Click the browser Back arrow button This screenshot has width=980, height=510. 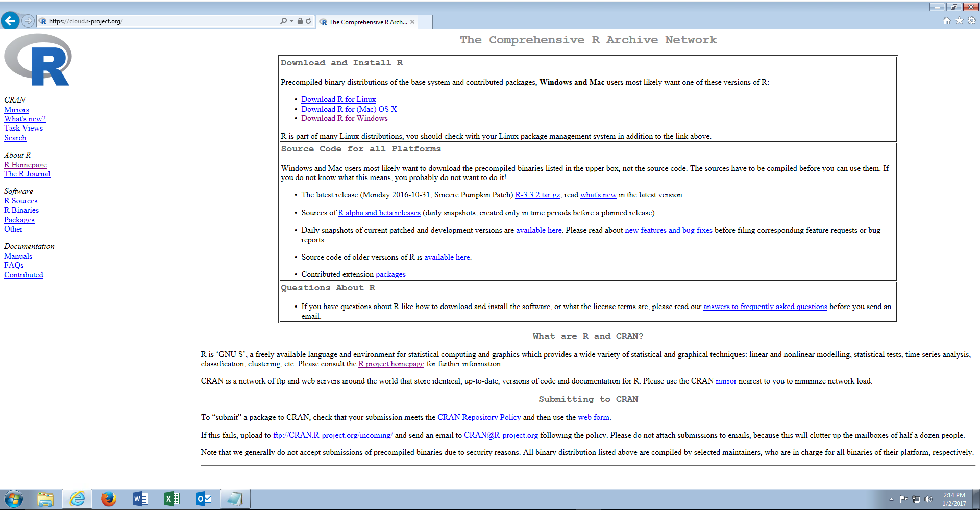pyautogui.click(x=10, y=21)
